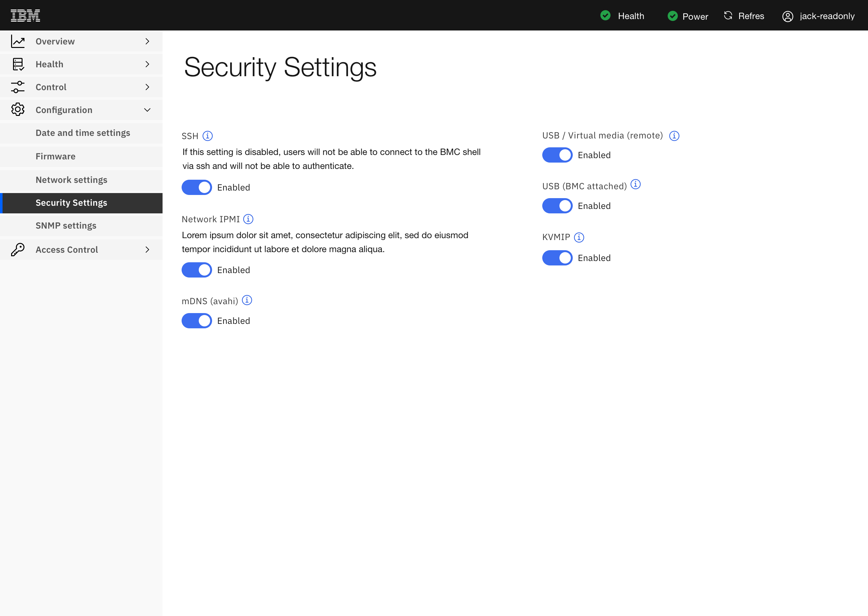Expand the Access Control section

147,250
